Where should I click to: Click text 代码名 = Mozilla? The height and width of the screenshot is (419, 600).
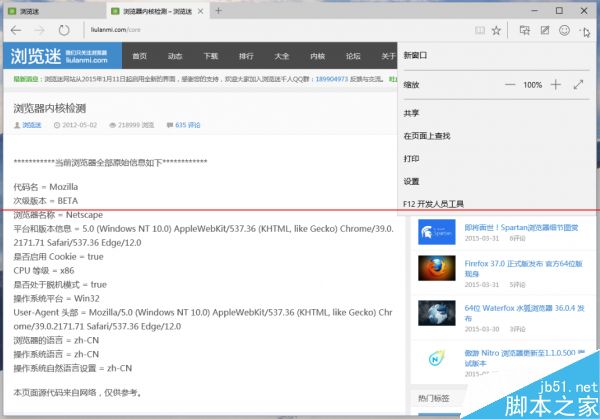46,187
